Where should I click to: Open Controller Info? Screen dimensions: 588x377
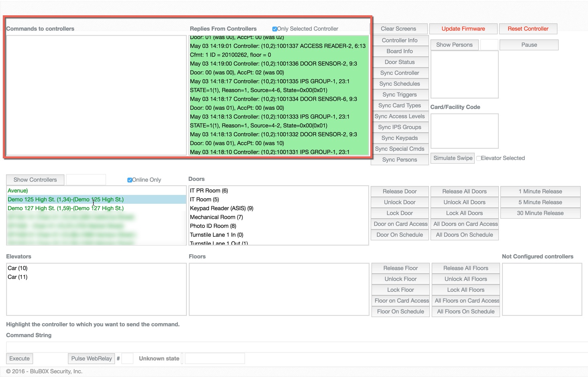tap(400, 40)
